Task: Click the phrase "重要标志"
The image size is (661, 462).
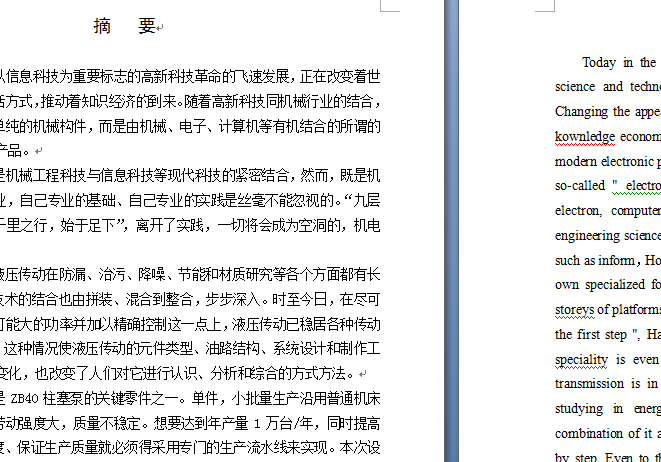Action: [99, 76]
